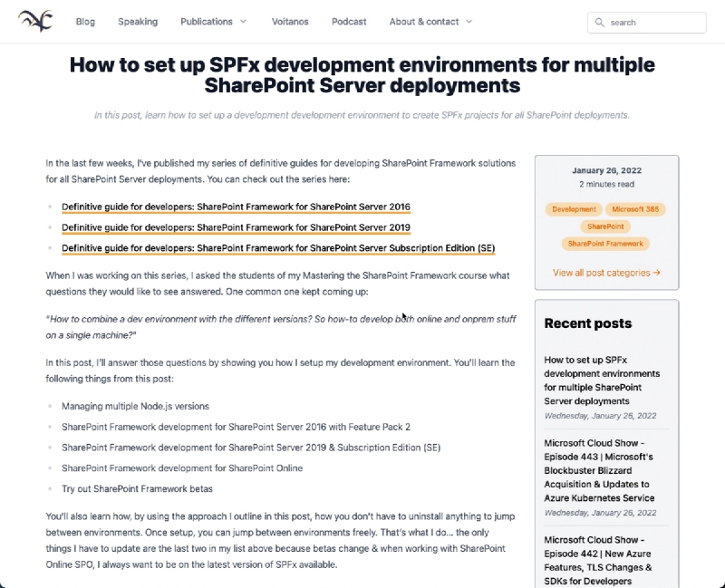Viewport: 725px width, 588px height.
Task: Open the Podcast menu item
Action: pyautogui.click(x=349, y=21)
